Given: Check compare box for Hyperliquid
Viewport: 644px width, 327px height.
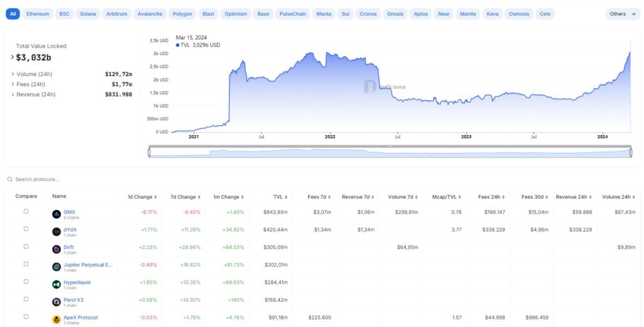Looking at the screenshot, I should (x=26, y=282).
